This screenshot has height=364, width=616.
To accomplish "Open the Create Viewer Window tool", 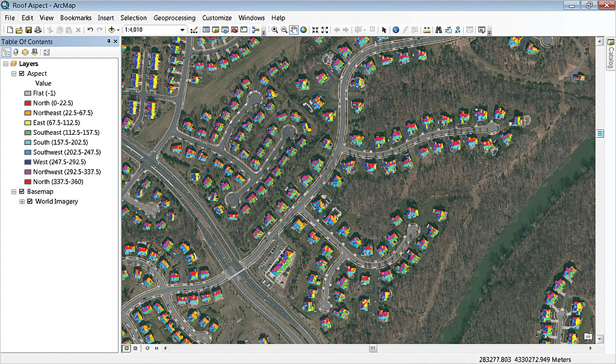I will [x=482, y=30].
